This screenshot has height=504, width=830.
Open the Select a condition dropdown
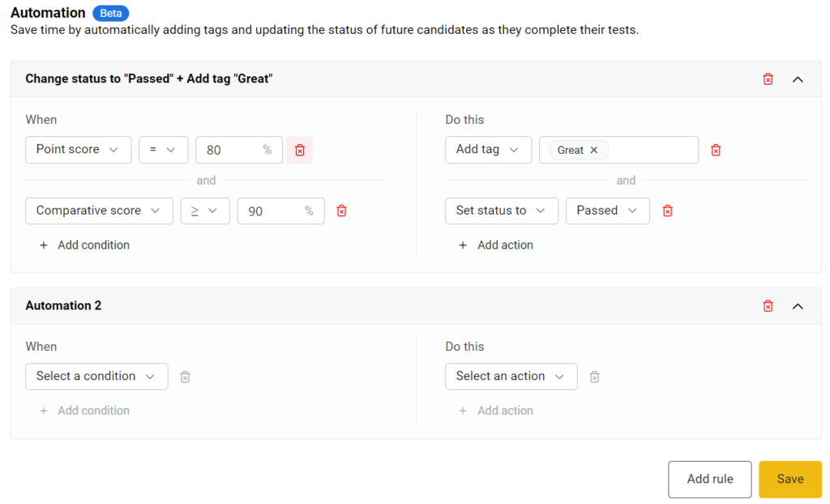[x=96, y=377]
